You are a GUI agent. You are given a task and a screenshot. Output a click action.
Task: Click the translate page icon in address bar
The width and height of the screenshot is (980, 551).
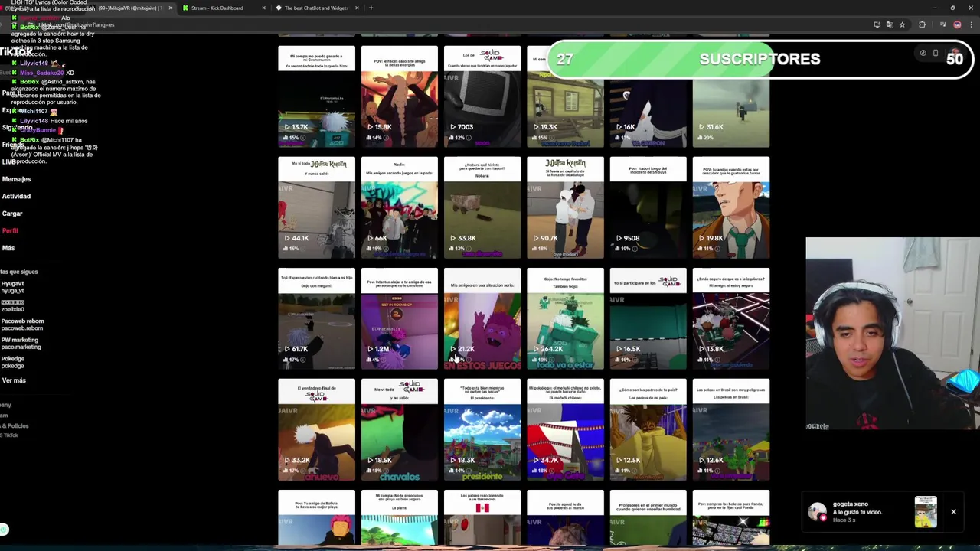[x=889, y=24]
